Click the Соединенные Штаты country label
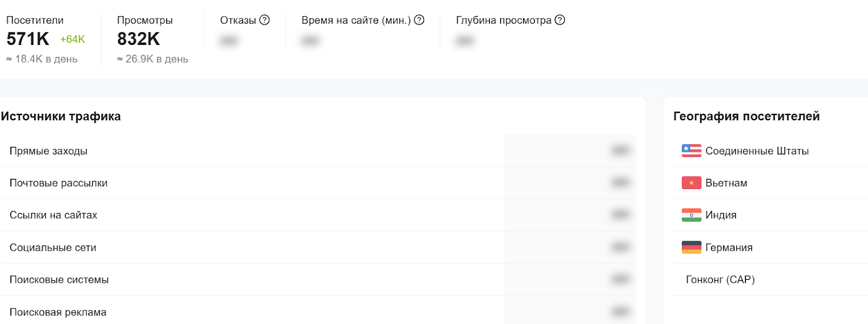Viewport: 868px width, 324px height. tap(757, 151)
